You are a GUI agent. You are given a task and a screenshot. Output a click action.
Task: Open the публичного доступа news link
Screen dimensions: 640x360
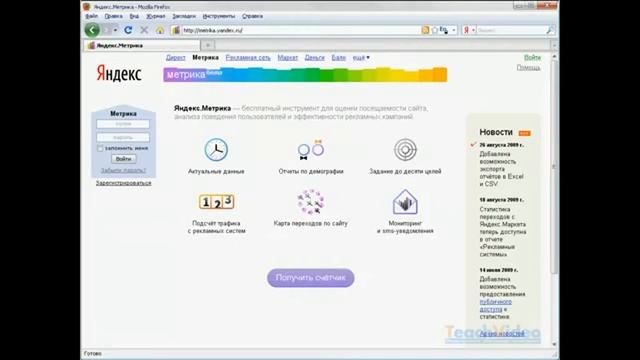[495, 305]
